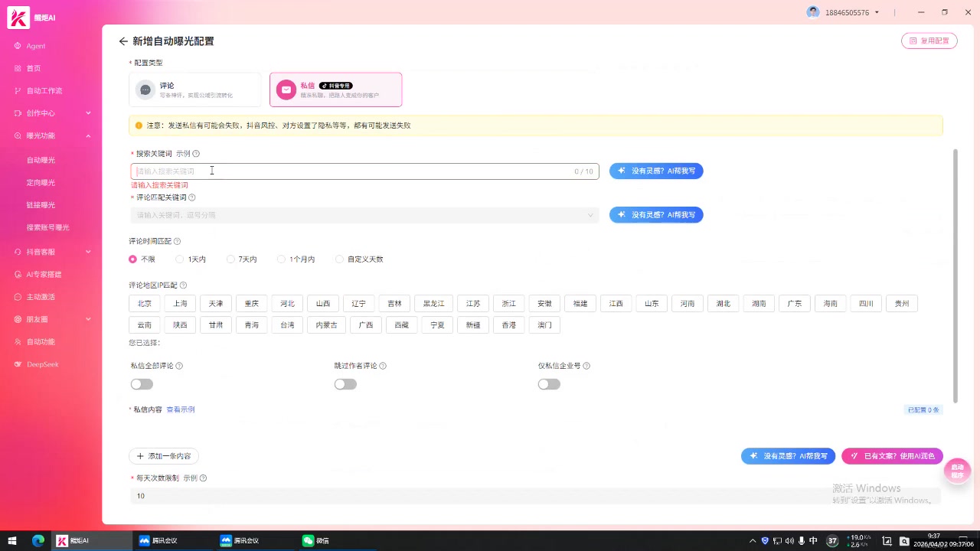This screenshot has width=980, height=551.
Task: Choose the 评论 configuration type card
Action: (195, 90)
